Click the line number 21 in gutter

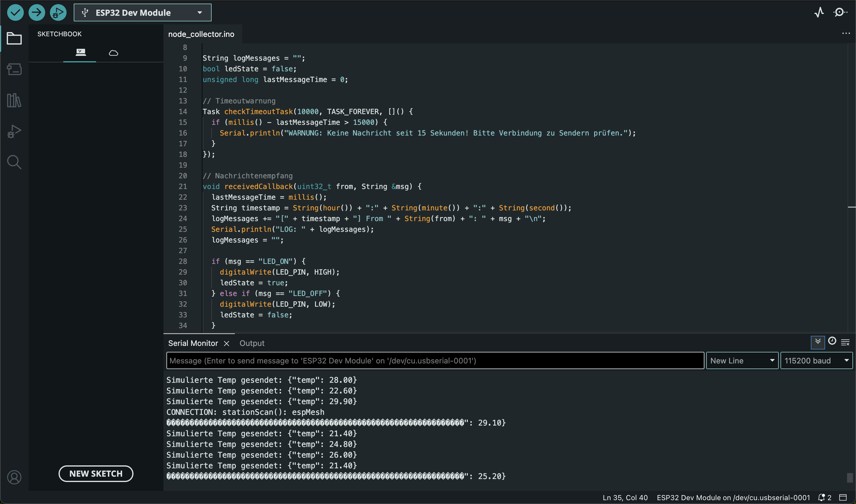coord(183,186)
